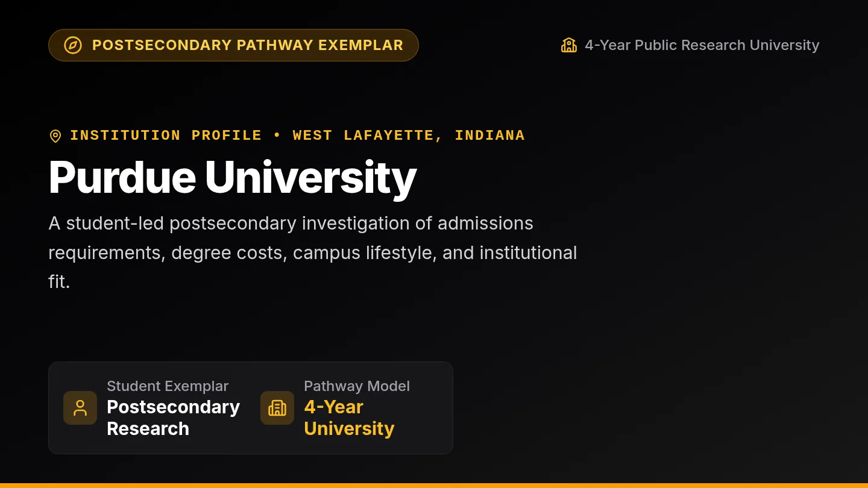Click the university building icon at top right

(x=569, y=45)
